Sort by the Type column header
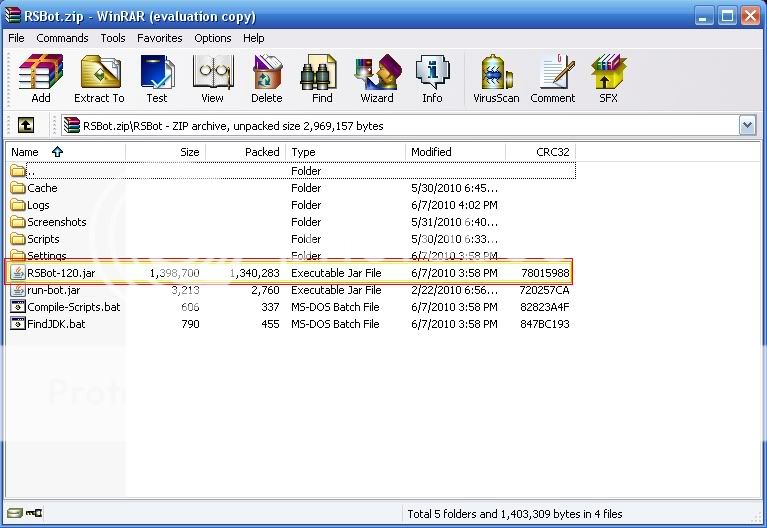This screenshot has height=528, width=767. 345,152
